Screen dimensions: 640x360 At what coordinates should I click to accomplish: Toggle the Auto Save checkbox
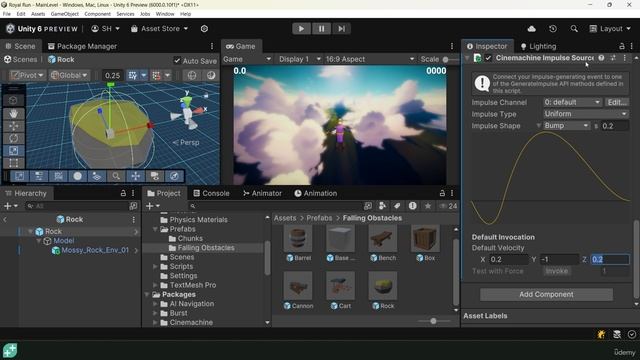coord(177,61)
